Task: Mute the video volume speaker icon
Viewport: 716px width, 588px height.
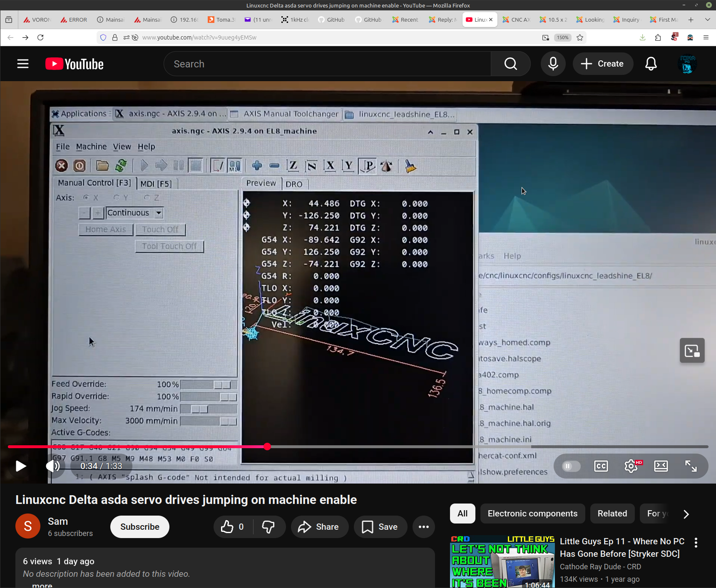Action: 53,466
